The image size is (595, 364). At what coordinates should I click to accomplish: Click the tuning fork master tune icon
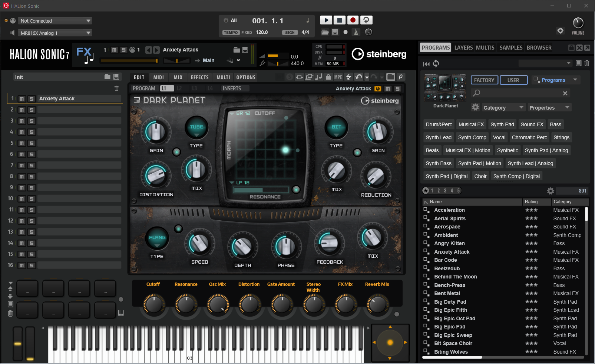click(262, 63)
